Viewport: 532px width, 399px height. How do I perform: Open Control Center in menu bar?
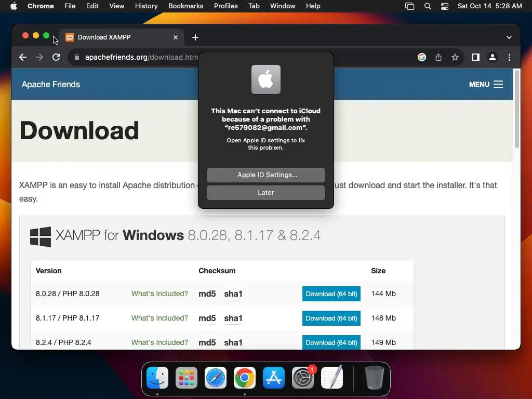(445, 6)
